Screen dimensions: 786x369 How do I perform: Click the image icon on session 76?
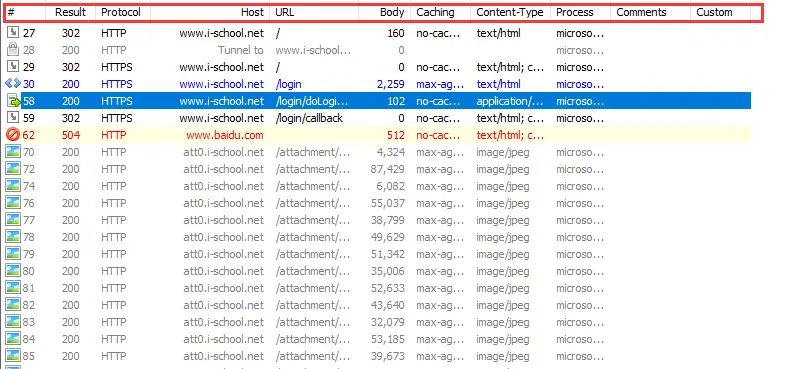(13, 203)
